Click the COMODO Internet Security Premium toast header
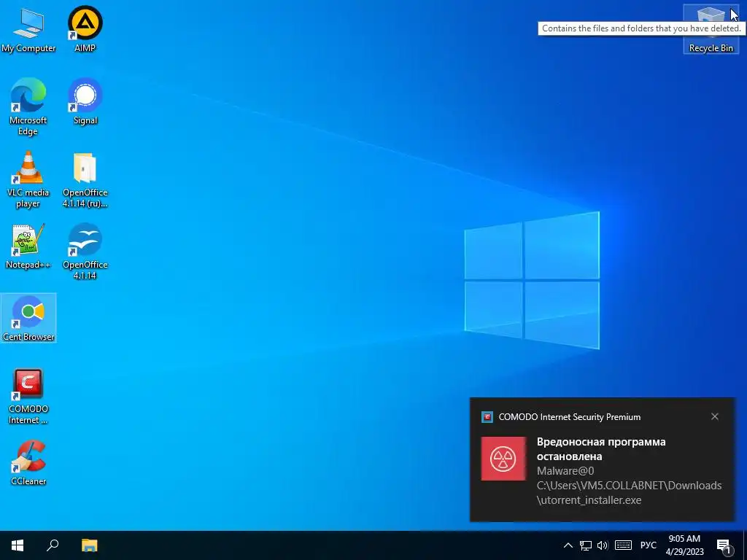Viewport: 747px width, 560px height. point(569,417)
